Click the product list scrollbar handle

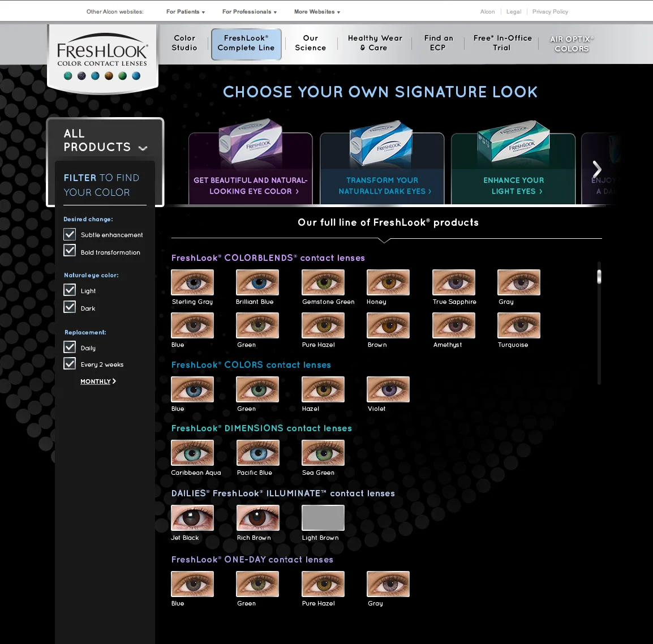point(599,277)
